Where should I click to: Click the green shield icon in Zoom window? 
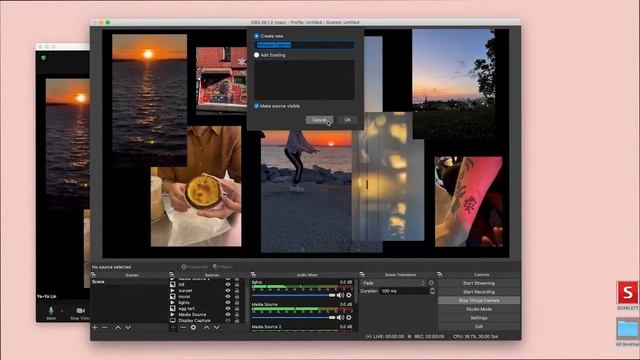coord(44,58)
